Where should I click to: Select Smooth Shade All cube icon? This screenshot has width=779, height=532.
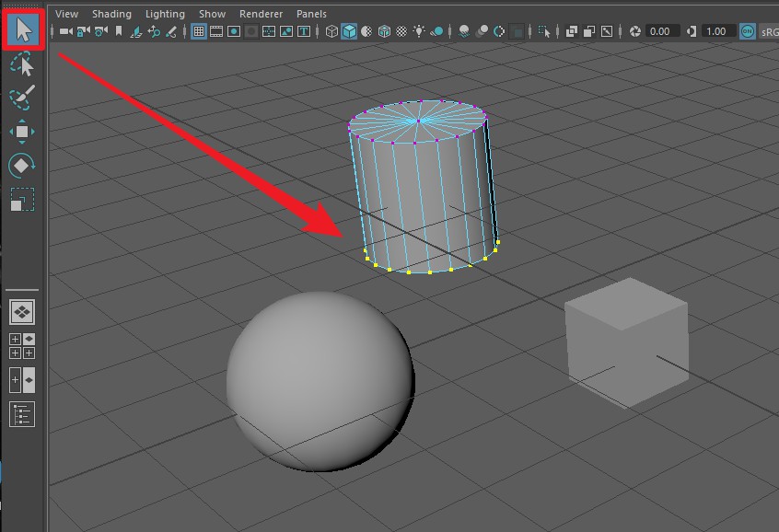(349, 32)
